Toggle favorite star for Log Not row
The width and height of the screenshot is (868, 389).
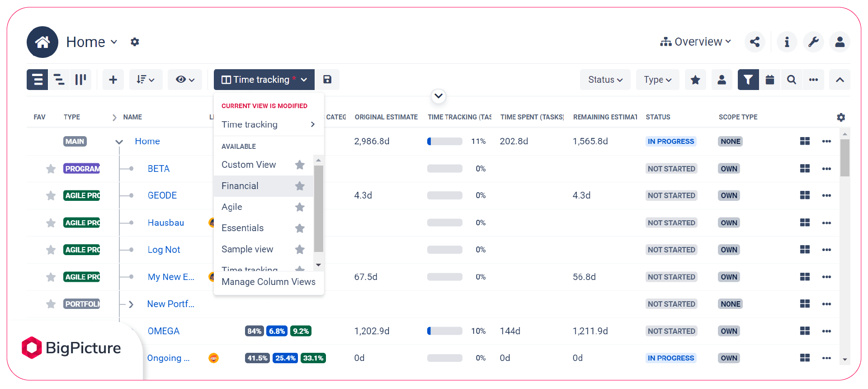pyautogui.click(x=51, y=250)
